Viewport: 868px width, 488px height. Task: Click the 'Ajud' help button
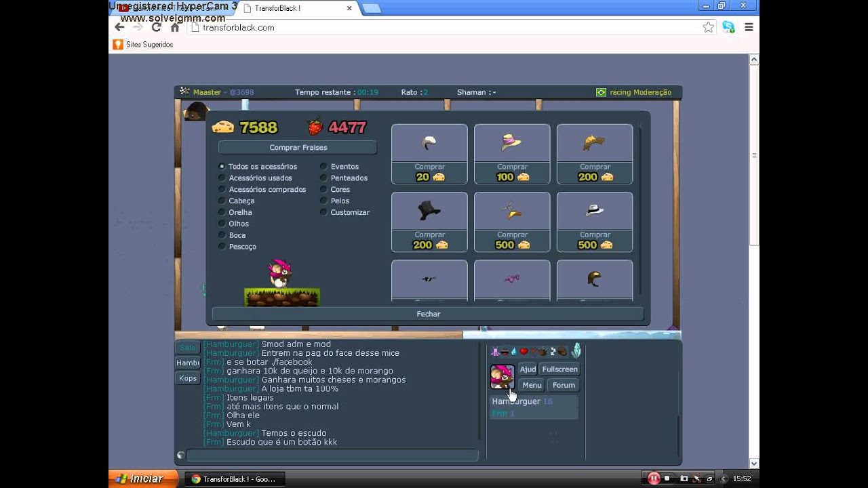pos(528,369)
